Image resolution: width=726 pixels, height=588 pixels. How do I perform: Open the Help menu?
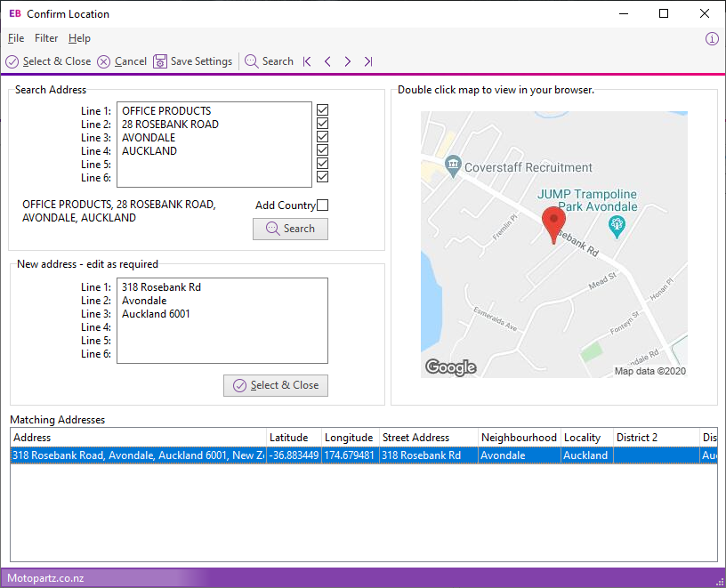[x=79, y=38]
